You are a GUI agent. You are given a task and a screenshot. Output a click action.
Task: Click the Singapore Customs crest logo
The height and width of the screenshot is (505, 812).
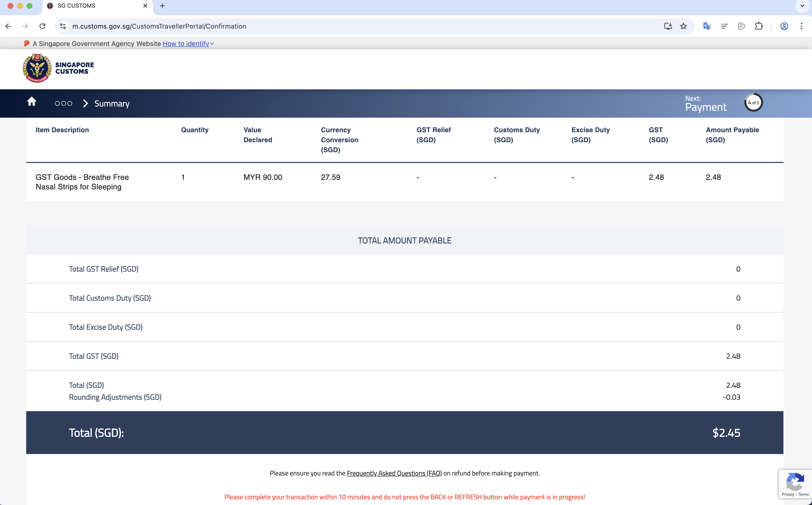click(x=37, y=68)
